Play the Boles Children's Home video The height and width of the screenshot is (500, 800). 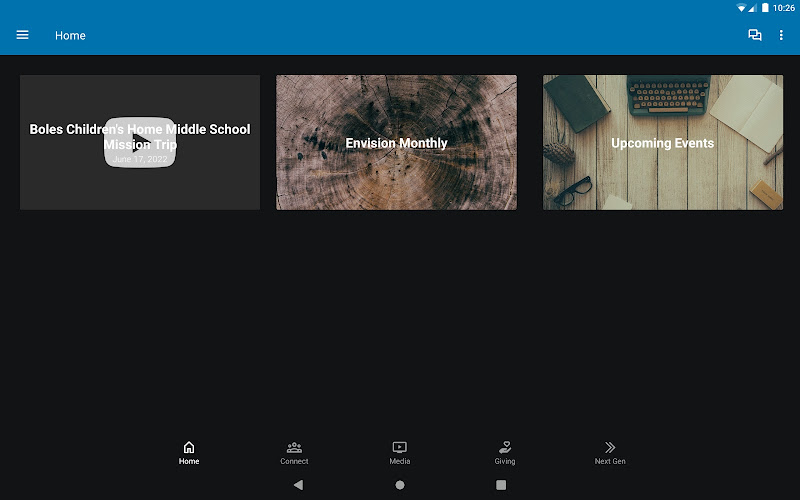click(140, 142)
